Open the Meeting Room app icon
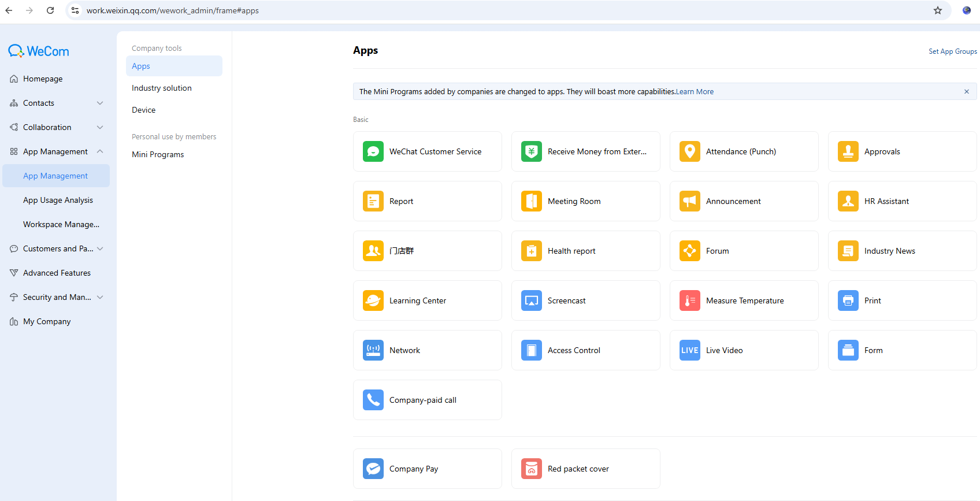 (532, 201)
